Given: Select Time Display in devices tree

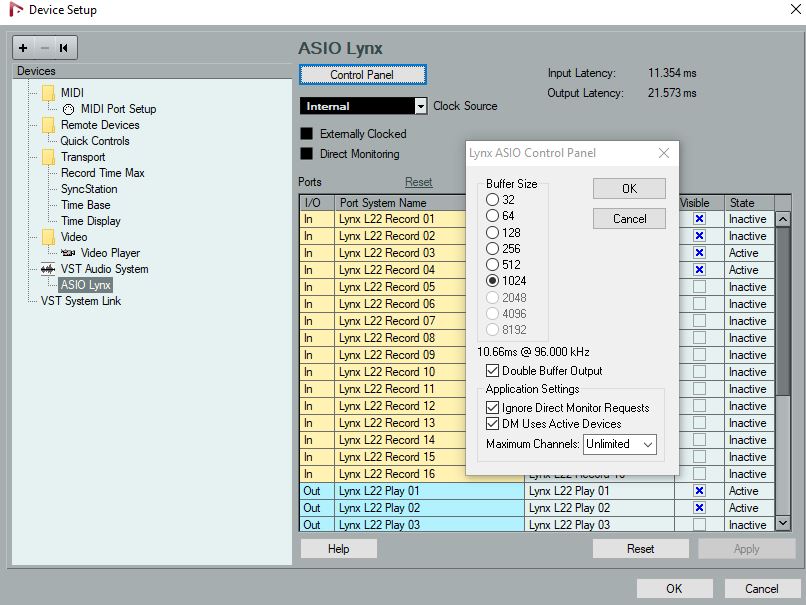Looking at the screenshot, I should point(90,221).
